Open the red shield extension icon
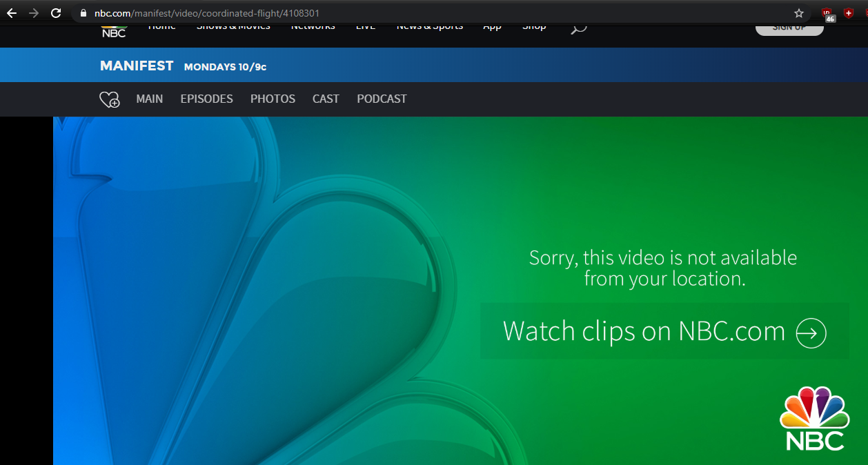868x465 pixels. click(849, 13)
